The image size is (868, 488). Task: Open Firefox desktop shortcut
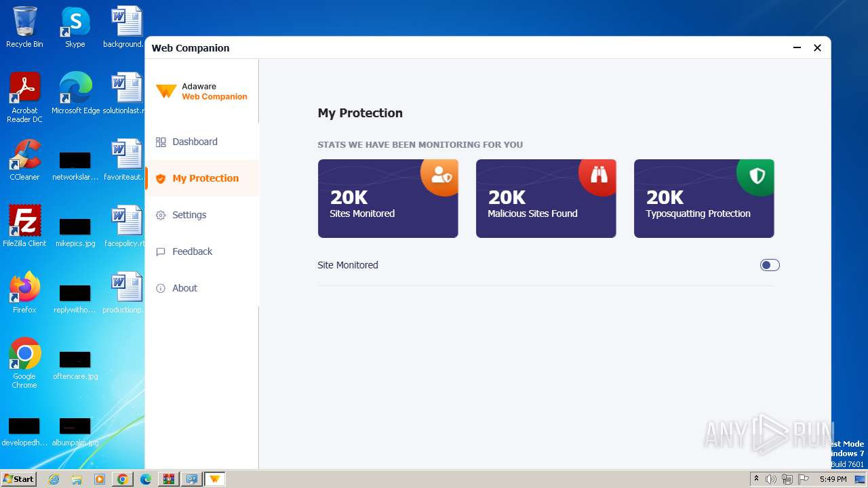point(24,293)
